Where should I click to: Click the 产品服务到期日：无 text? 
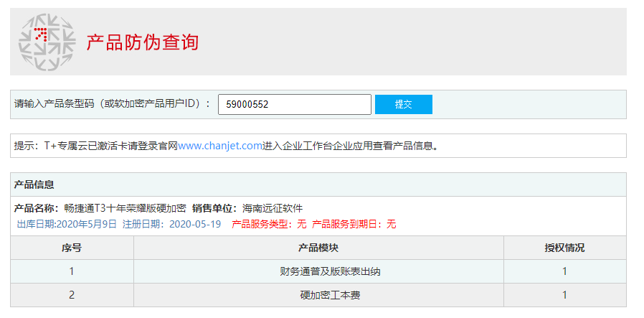pyautogui.click(x=354, y=225)
